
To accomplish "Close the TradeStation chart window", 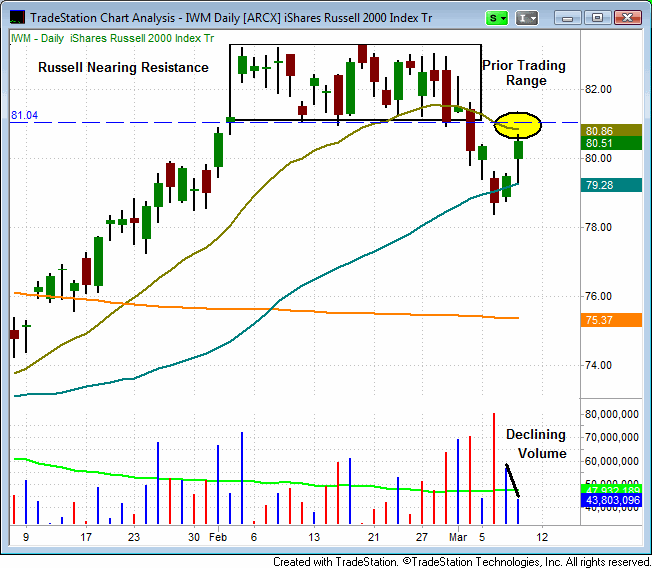I will 627,18.
